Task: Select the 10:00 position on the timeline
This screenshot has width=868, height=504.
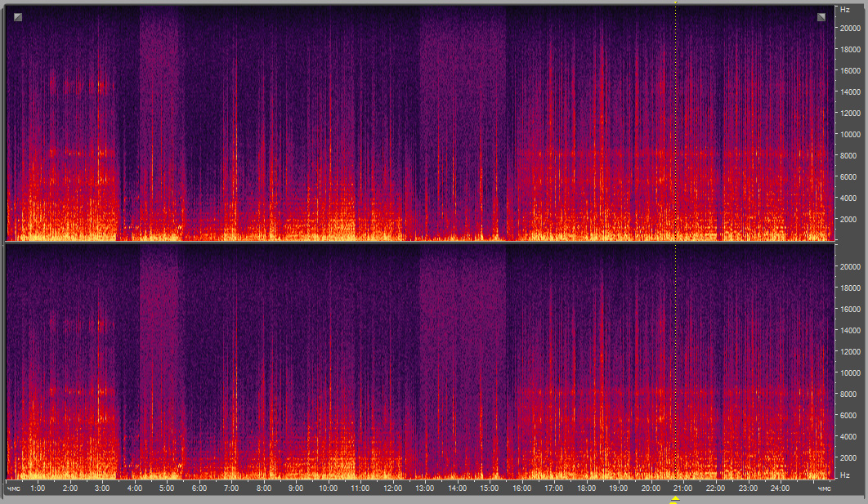Action: coord(328,488)
